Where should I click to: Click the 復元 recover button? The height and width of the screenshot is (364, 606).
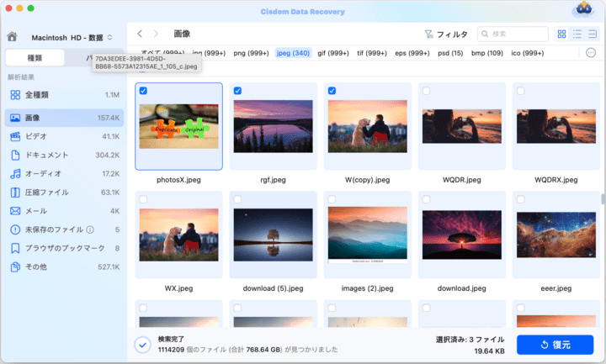[555, 345]
